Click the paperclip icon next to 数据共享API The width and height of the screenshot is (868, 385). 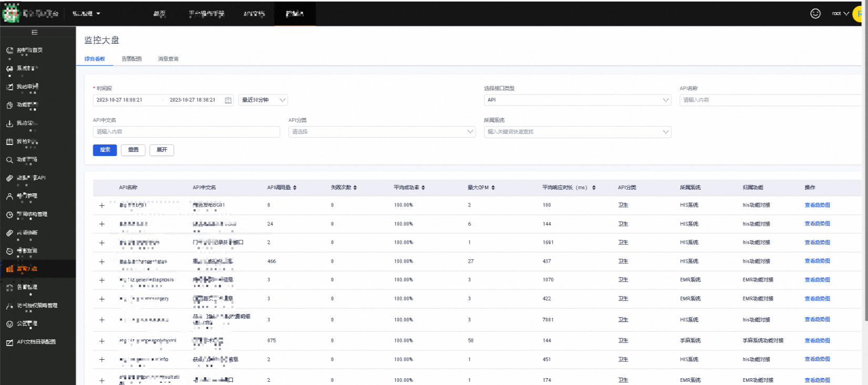[x=9, y=178]
